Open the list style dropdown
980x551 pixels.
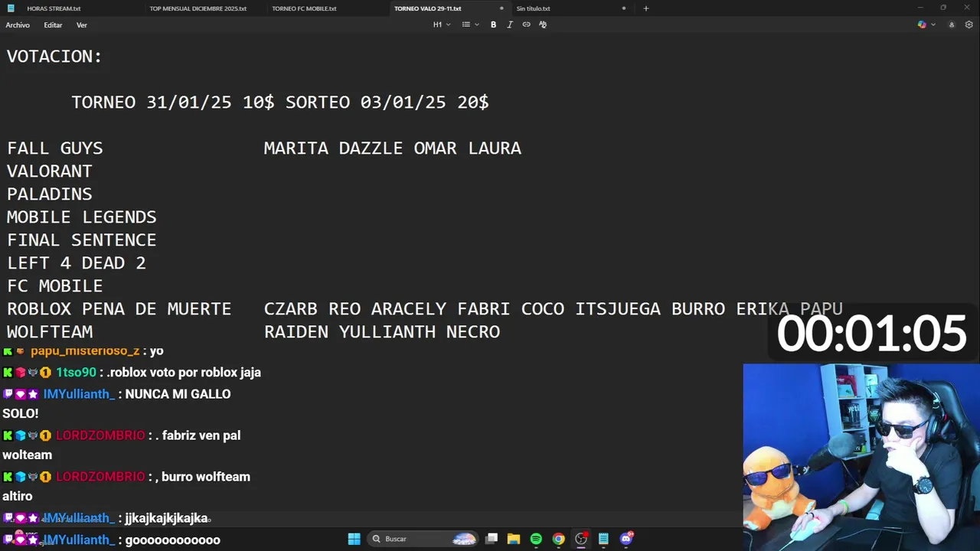pyautogui.click(x=470, y=24)
